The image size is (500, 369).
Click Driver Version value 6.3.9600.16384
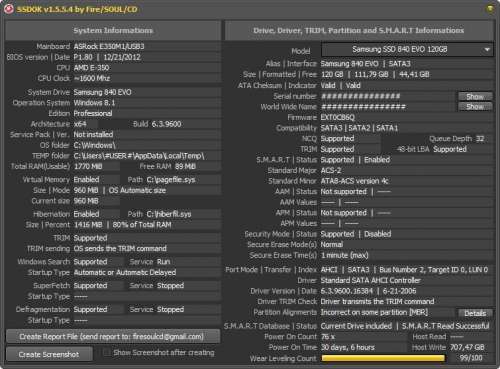point(347,291)
